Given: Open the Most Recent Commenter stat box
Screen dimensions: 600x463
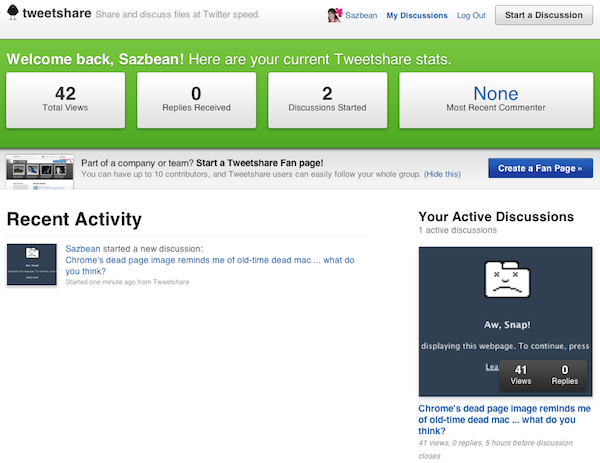Looking at the screenshot, I should coord(496,101).
